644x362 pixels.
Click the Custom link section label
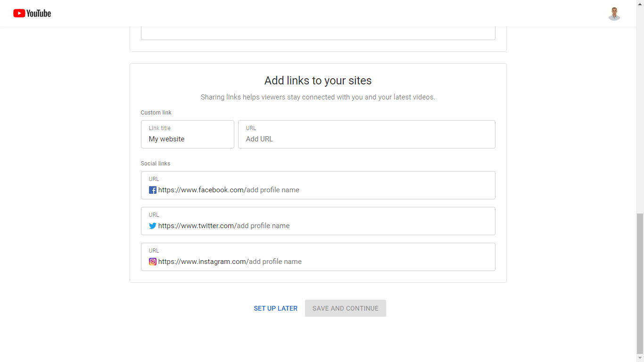coord(156,113)
